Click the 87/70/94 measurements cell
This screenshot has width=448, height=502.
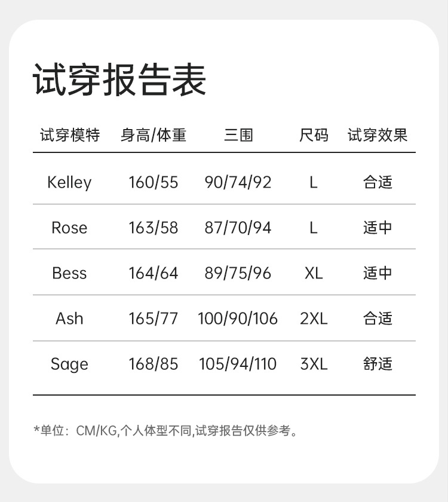point(238,228)
